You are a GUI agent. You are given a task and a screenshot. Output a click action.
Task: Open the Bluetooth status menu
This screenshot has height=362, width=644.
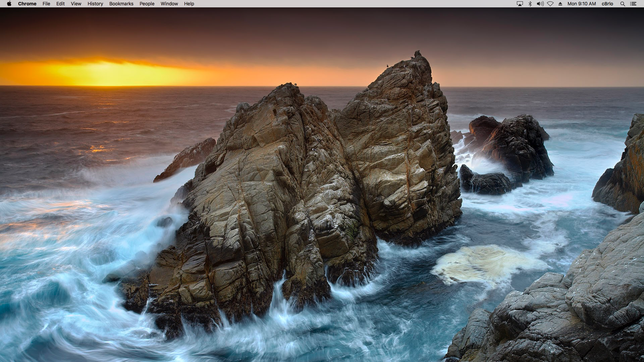coord(530,4)
